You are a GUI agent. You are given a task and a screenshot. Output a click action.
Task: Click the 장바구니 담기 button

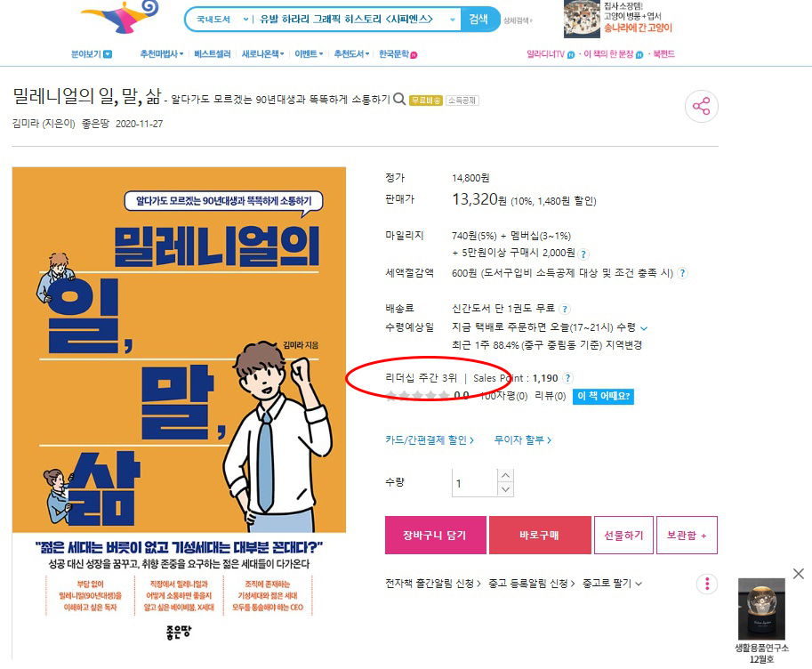pyautogui.click(x=436, y=536)
